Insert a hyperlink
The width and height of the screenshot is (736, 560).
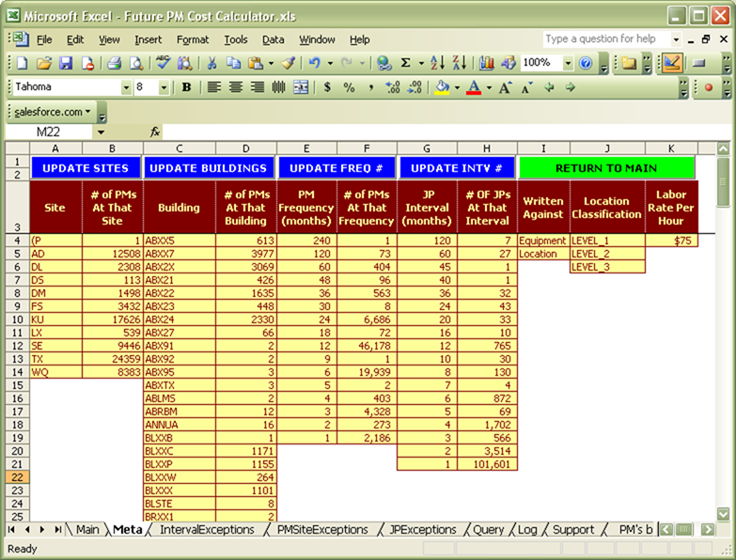coord(384,62)
